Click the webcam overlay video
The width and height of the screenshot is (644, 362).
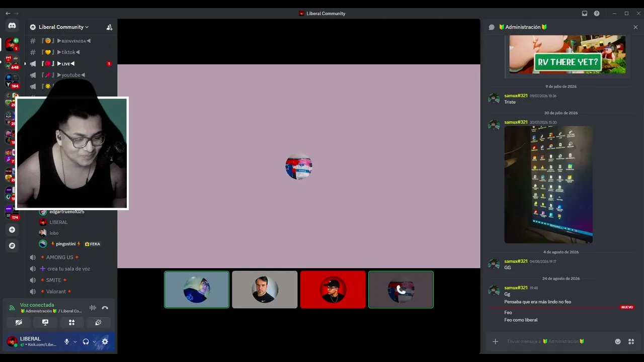click(x=72, y=153)
